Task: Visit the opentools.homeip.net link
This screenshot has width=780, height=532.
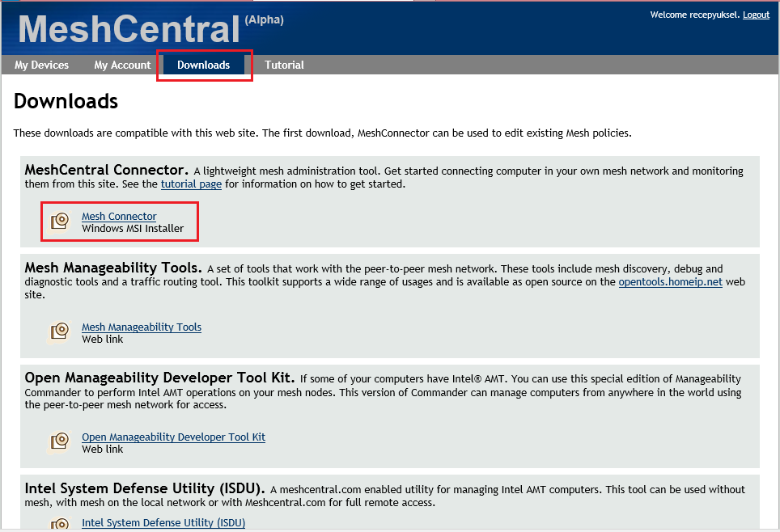Action: point(670,282)
